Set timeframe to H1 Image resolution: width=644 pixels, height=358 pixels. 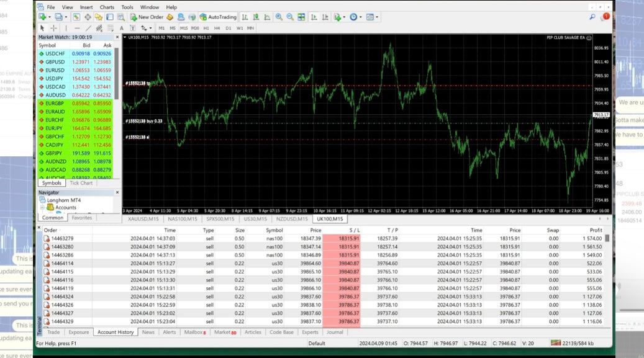click(x=206, y=28)
